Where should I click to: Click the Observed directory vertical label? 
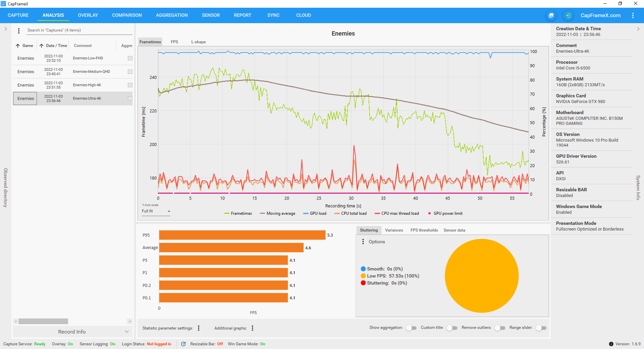pos(5,188)
